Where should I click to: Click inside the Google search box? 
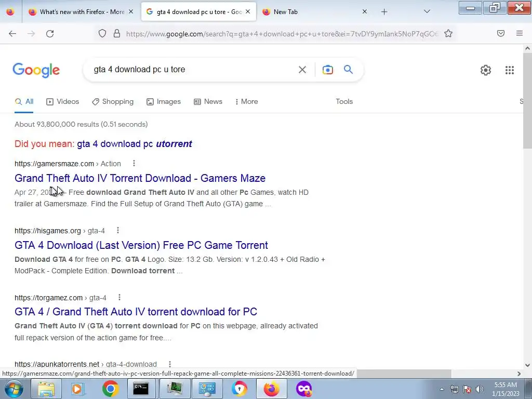click(190, 70)
